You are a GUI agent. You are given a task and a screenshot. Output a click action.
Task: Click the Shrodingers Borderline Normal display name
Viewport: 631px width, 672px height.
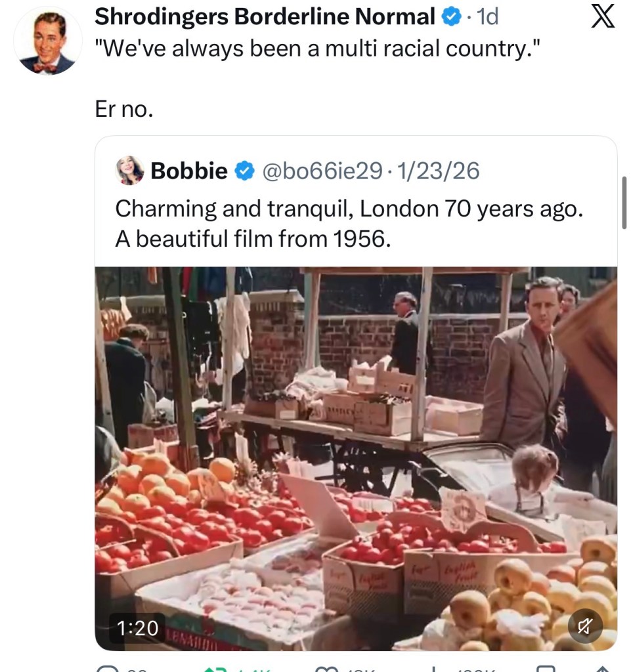click(265, 18)
